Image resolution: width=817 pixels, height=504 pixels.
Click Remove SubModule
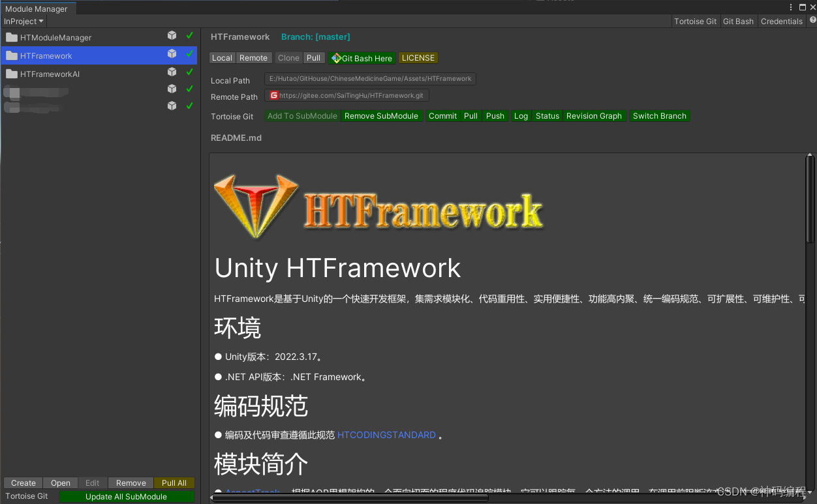[x=381, y=116]
